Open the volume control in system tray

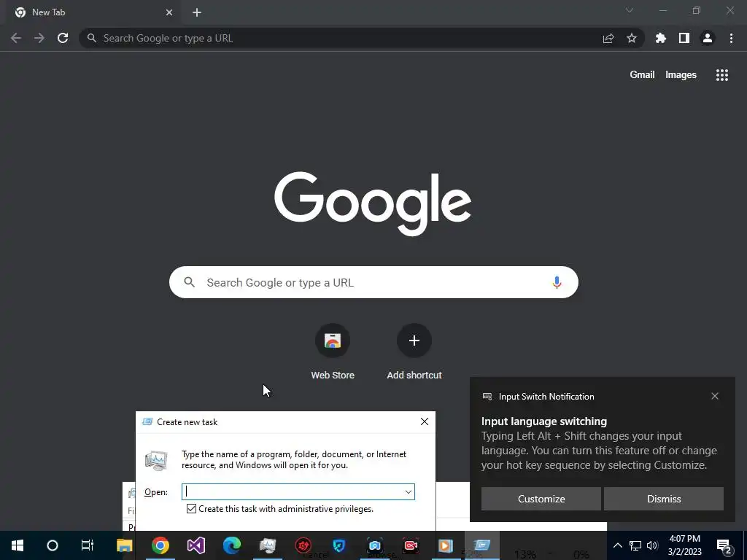tap(652, 545)
